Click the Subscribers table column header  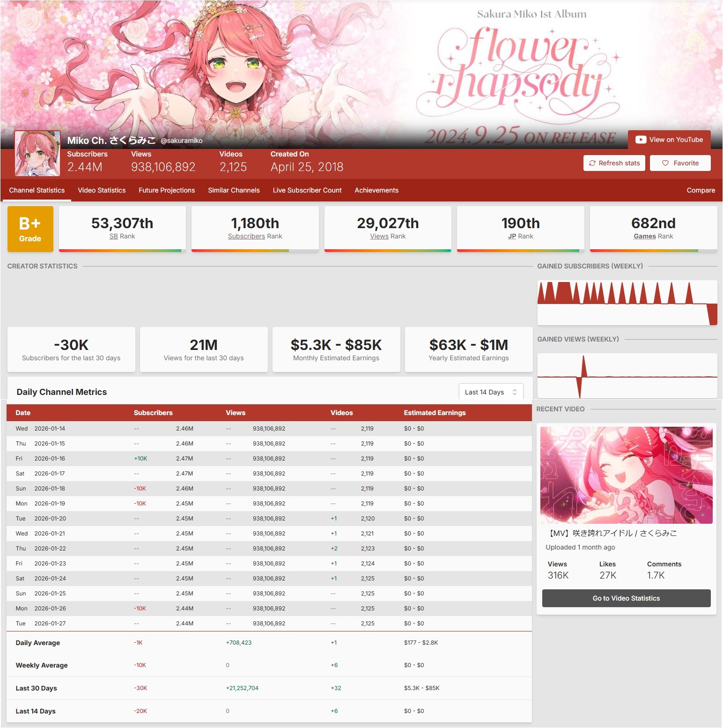153,413
